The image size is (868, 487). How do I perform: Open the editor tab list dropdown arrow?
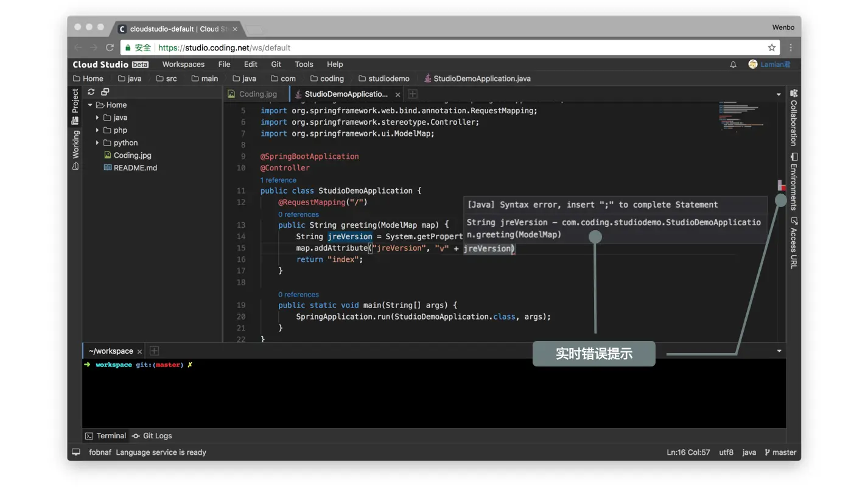point(779,94)
